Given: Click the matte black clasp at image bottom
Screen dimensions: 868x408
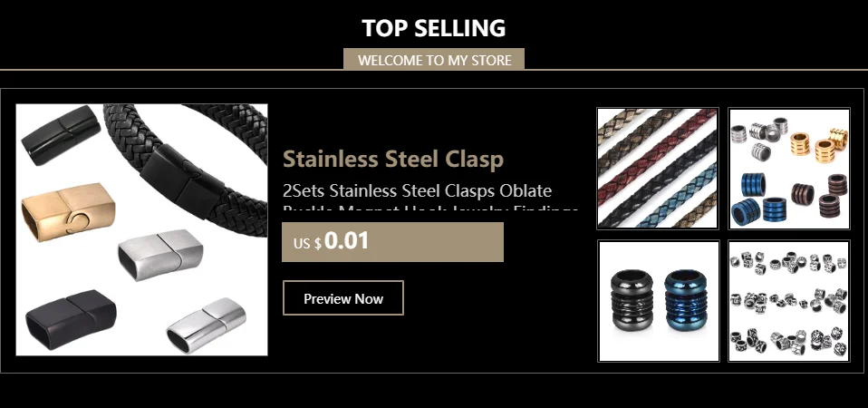Looking at the screenshot, I should (x=71, y=319).
